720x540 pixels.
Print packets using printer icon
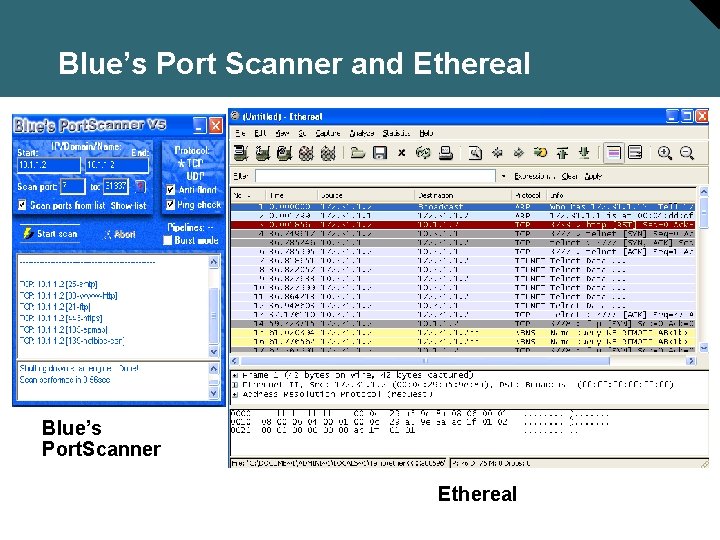coord(445,152)
